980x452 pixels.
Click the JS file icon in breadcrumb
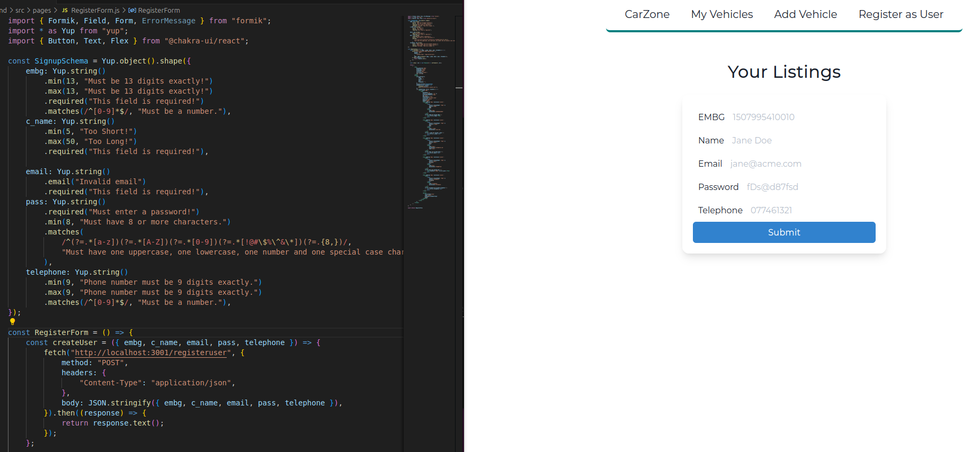coord(65,10)
